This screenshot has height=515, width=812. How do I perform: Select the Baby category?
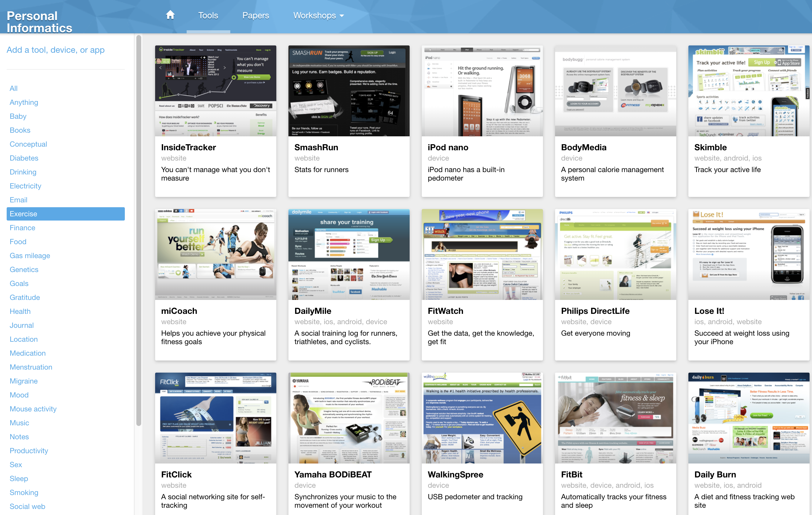tap(18, 116)
